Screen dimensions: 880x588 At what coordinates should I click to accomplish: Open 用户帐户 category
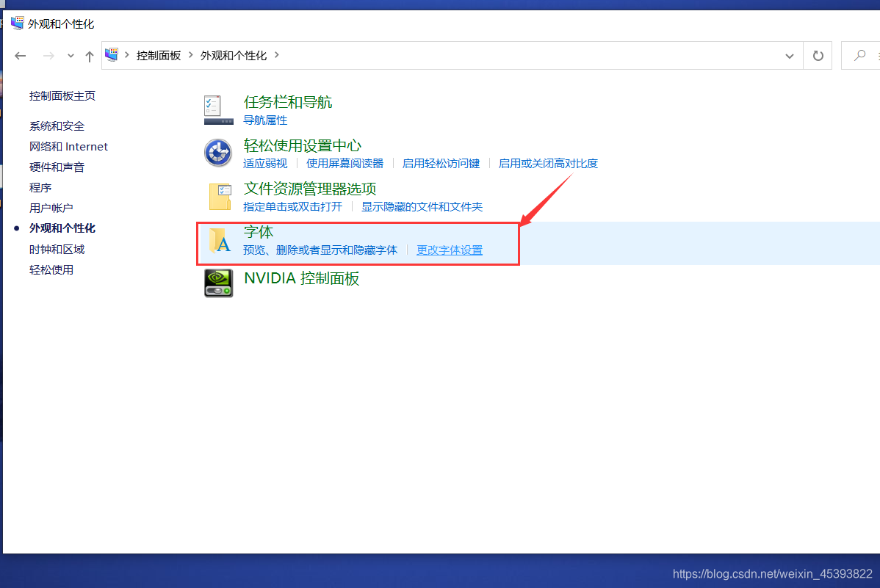click(x=51, y=208)
